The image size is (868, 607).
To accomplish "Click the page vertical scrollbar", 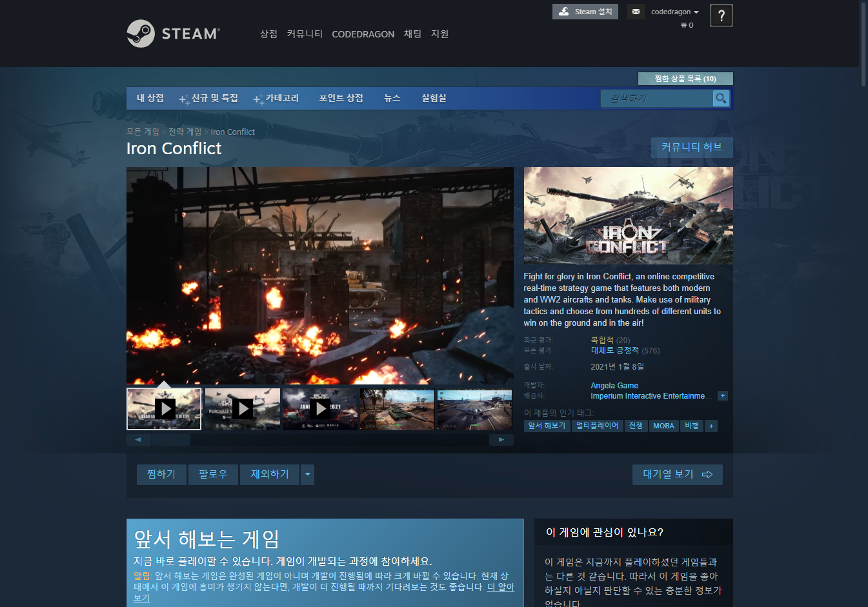I will point(864,45).
